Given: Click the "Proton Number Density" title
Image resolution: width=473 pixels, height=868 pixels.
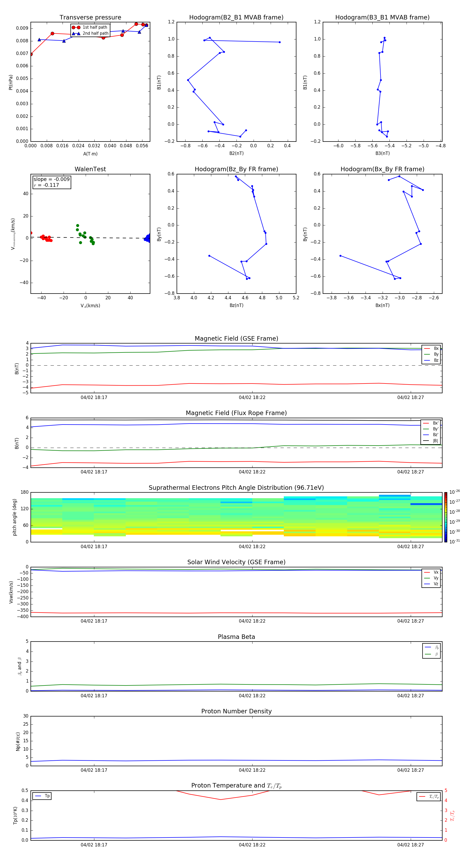Looking at the screenshot, I should click(x=236, y=711).
